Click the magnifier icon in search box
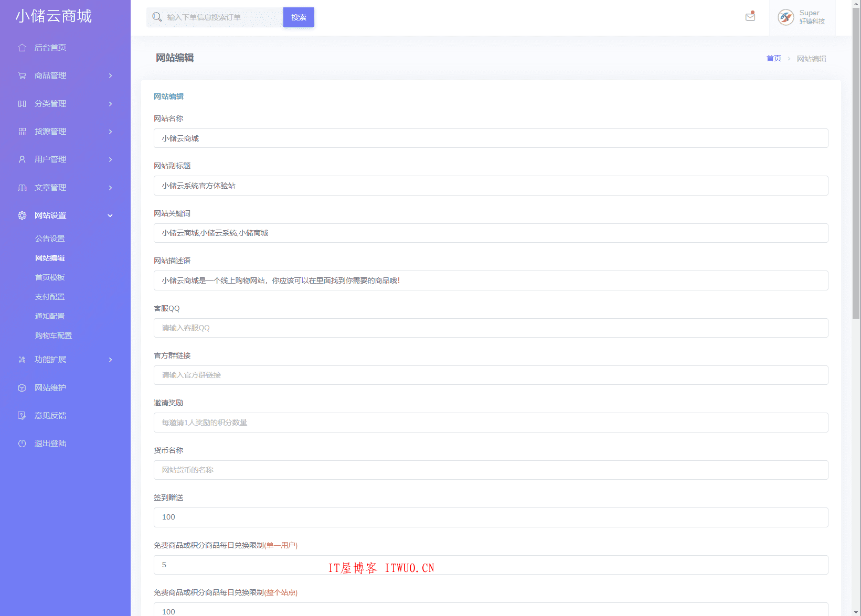861x616 pixels. 157,17
